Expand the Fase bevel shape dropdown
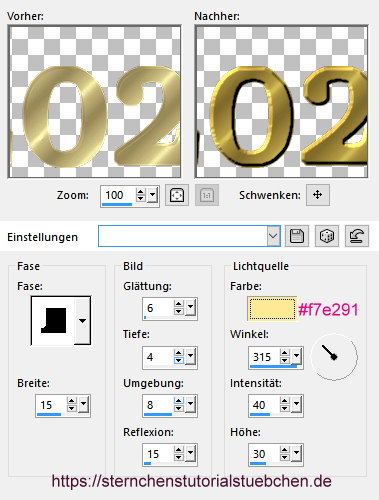 click(x=82, y=321)
